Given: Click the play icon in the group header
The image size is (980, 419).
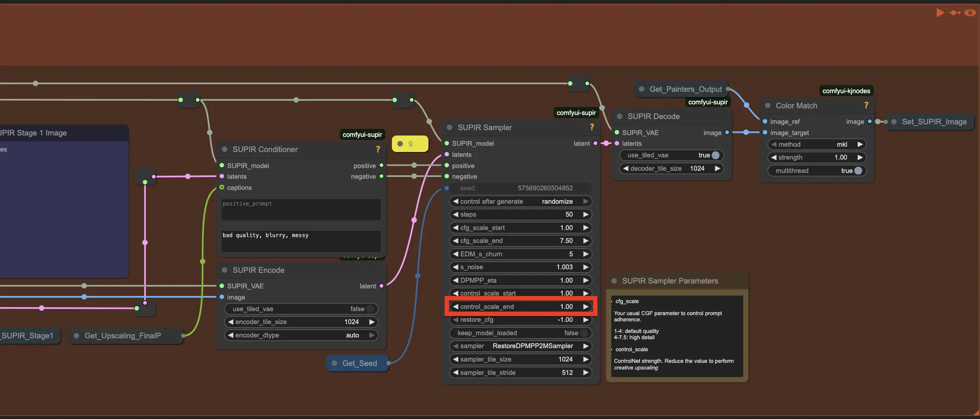Looking at the screenshot, I should coord(940,13).
